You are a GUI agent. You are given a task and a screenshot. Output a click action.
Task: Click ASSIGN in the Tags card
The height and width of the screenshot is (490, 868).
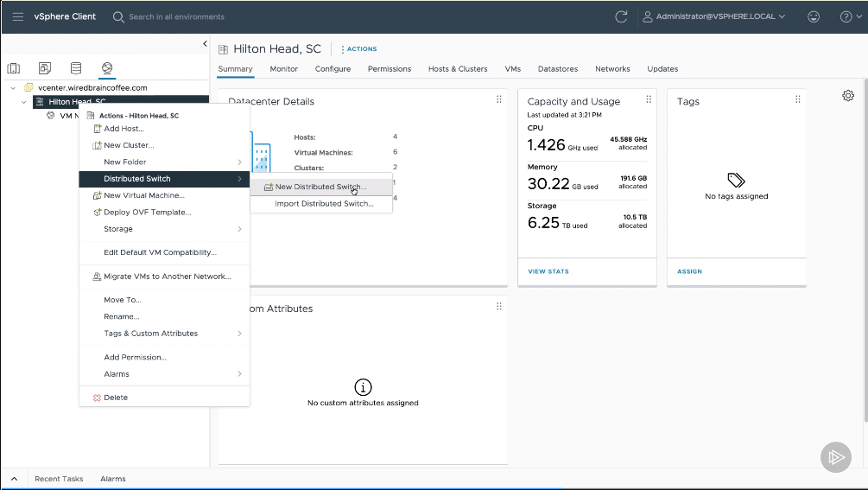(x=689, y=271)
